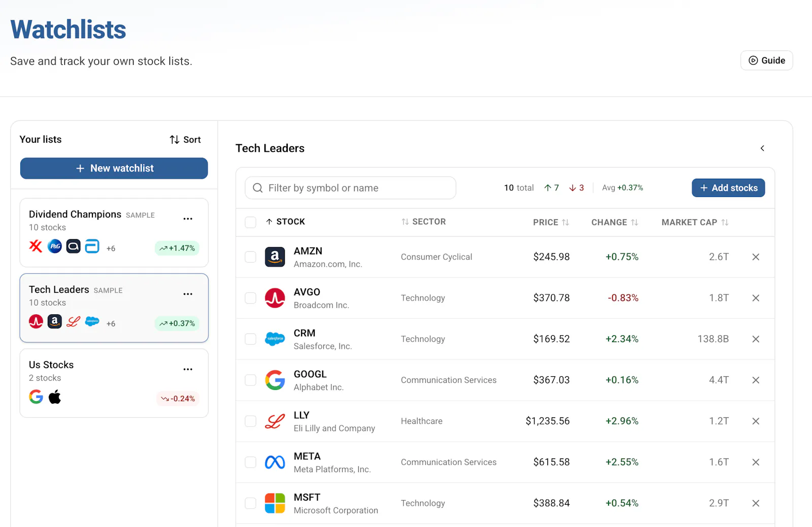
Task: Click the Salesforce logo in CRM row
Action: [275, 339]
